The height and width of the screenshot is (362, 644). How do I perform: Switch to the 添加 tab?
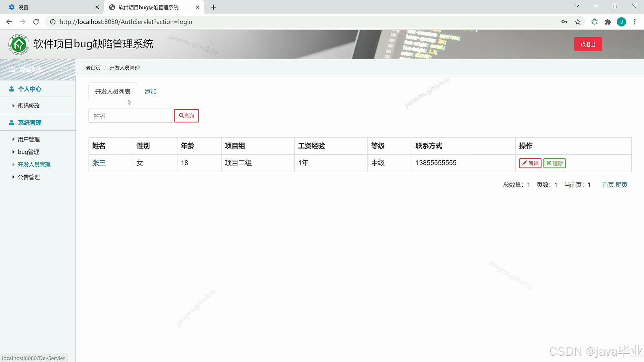click(x=150, y=92)
